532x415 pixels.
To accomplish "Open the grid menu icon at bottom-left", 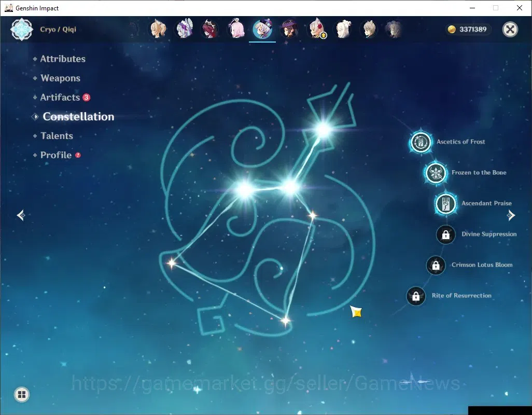I will click(x=22, y=394).
